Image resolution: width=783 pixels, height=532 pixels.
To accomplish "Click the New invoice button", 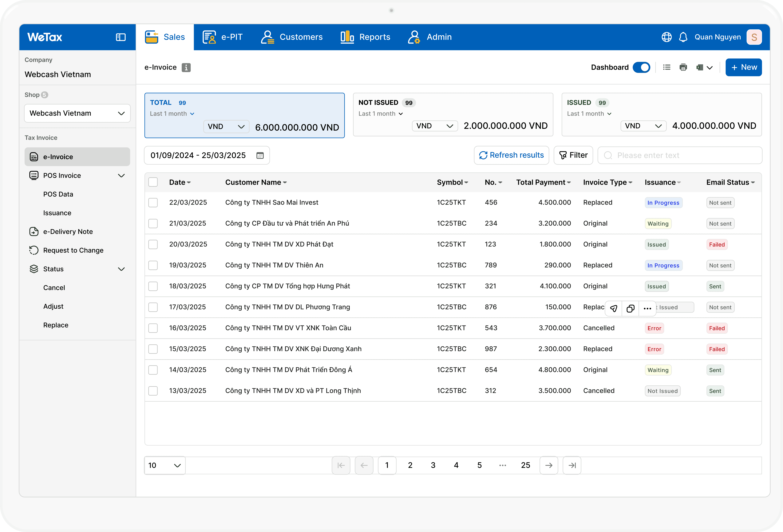I will click(x=743, y=67).
